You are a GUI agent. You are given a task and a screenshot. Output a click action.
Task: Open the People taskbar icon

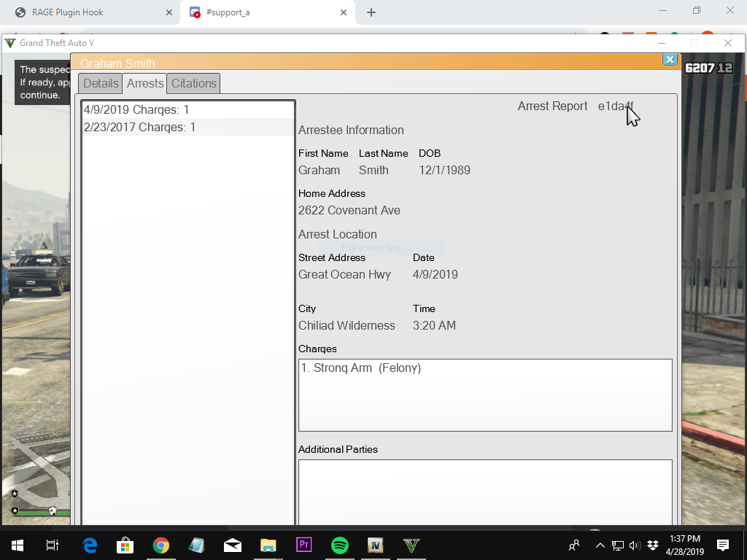click(x=574, y=545)
